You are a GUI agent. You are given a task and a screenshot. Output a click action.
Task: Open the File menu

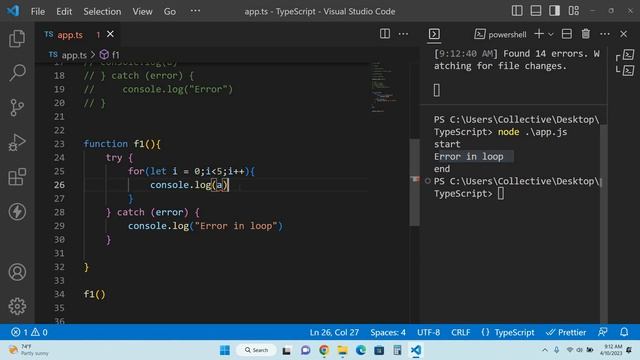click(x=38, y=11)
